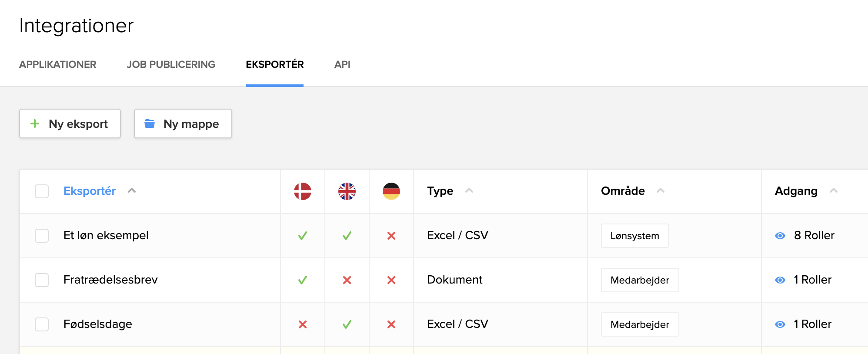Tick the select-all header checkbox
868x354 pixels.
(x=42, y=191)
